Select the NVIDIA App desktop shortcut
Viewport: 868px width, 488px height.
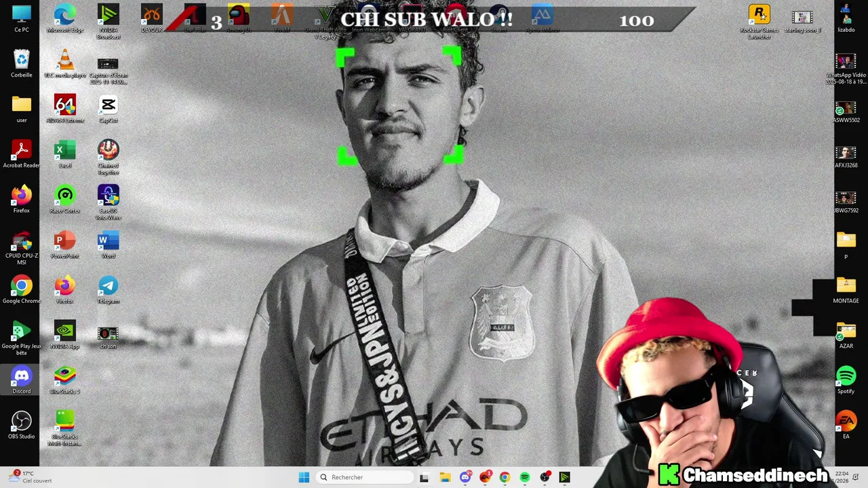tap(65, 335)
